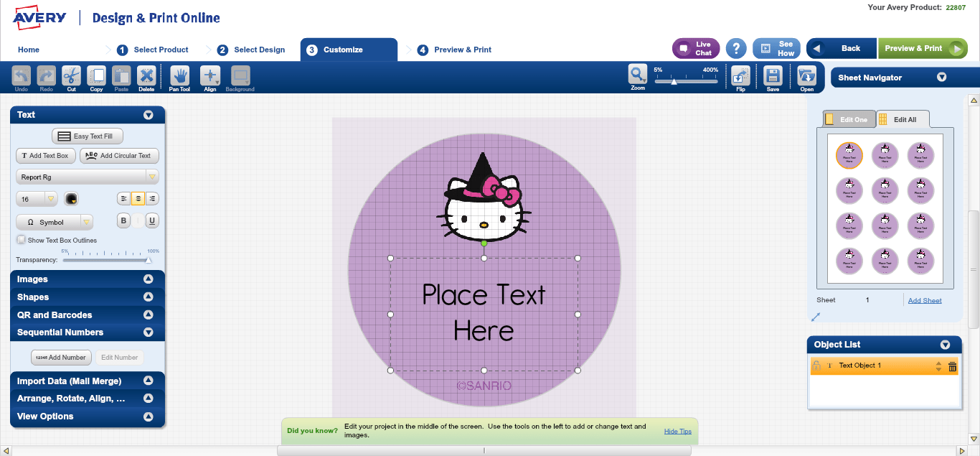The width and height of the screenshot is (980, 456).
Task: Go to step 1 Select Product
Action: (152, 50)
